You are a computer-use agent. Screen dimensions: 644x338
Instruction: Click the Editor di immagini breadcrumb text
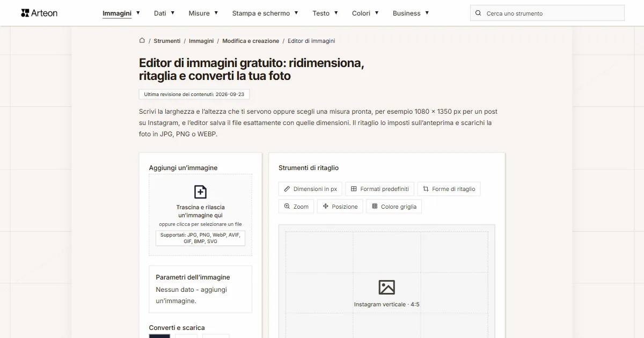click(x=311, y=41)
